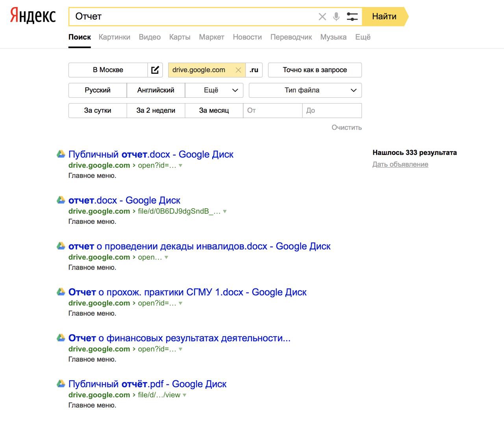Open Публичный отчёт.pdf - Google Диск result
The height and width of the screenshot is (422, 504).
147,384
